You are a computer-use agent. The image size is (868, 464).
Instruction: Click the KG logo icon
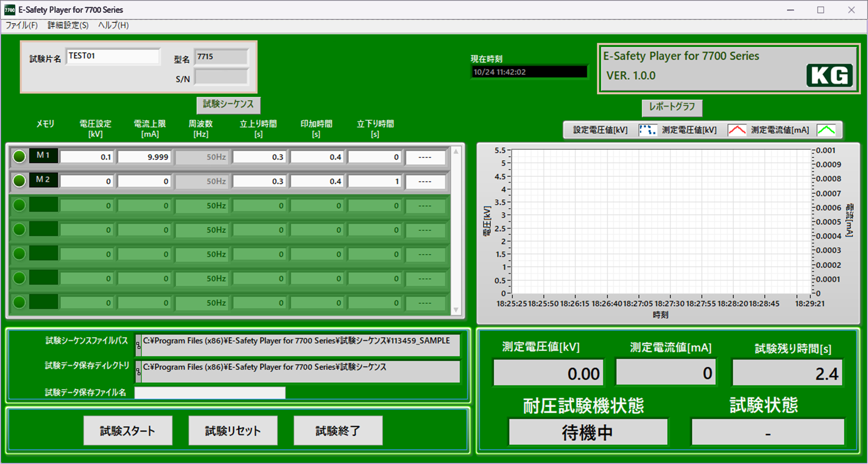[x=829, y=76]
